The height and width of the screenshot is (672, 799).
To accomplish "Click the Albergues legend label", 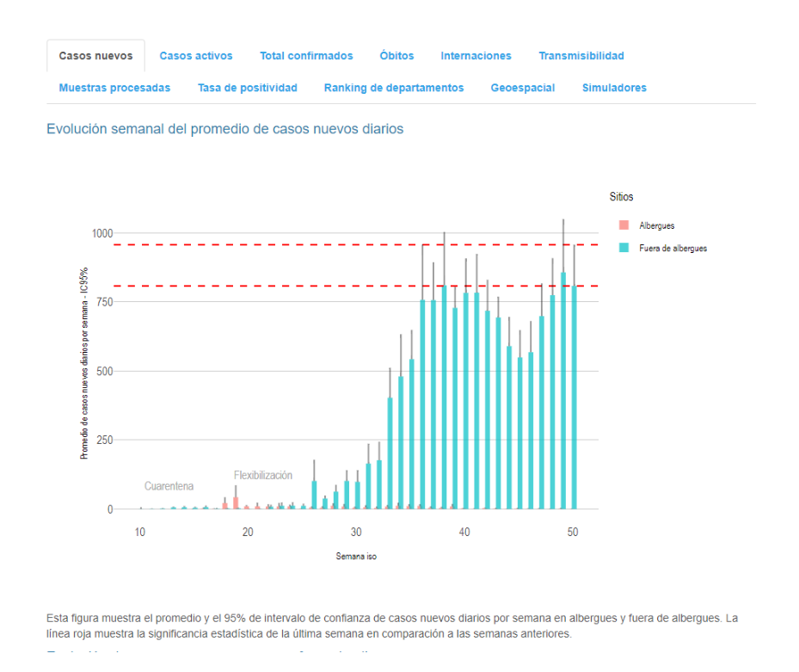I will pos(656,225).
